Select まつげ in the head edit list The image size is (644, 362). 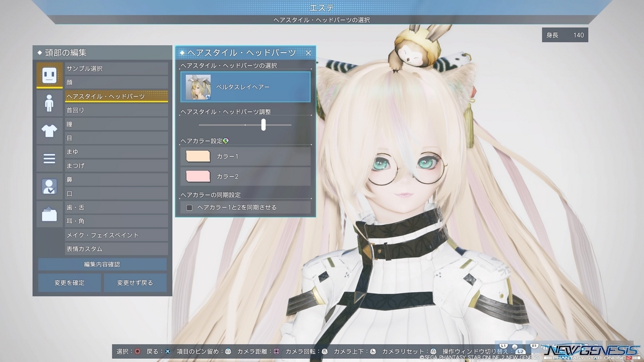click(116, 166)
